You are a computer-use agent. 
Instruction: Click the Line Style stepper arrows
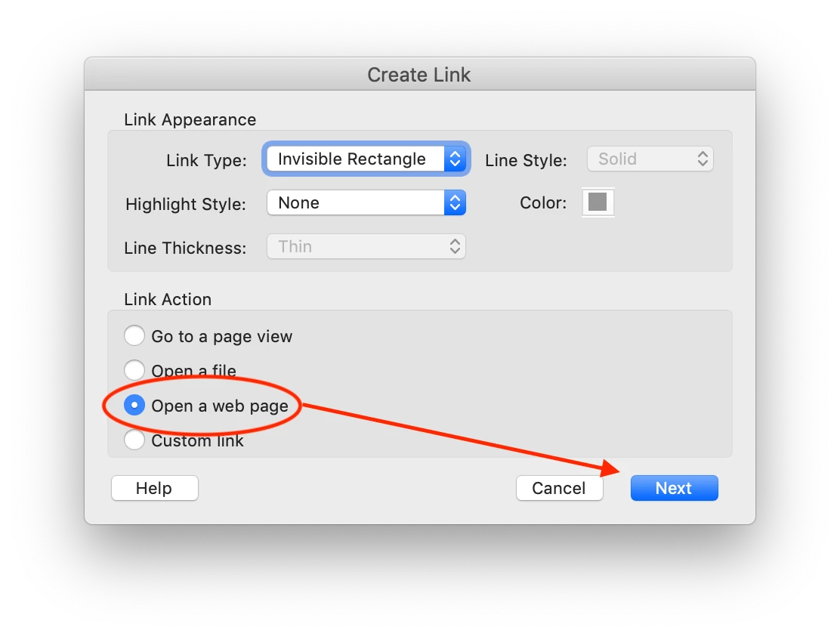click(x=703, y=159)
